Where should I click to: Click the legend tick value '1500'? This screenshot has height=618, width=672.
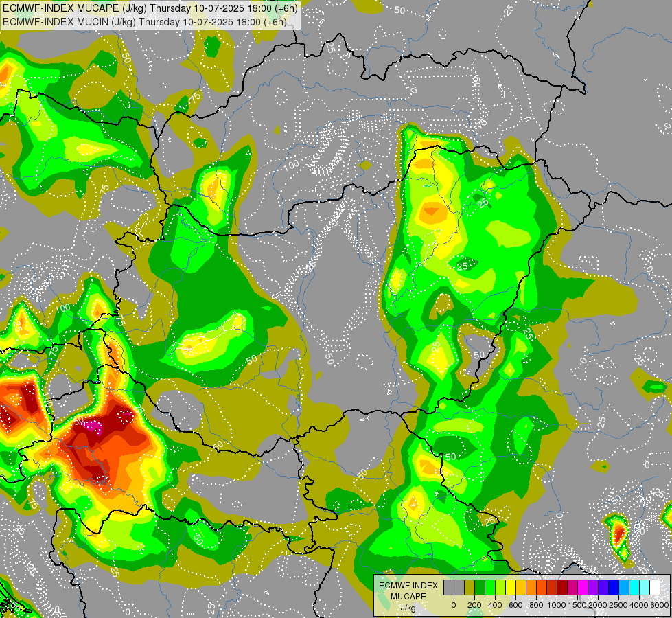[x=577, y=605]
